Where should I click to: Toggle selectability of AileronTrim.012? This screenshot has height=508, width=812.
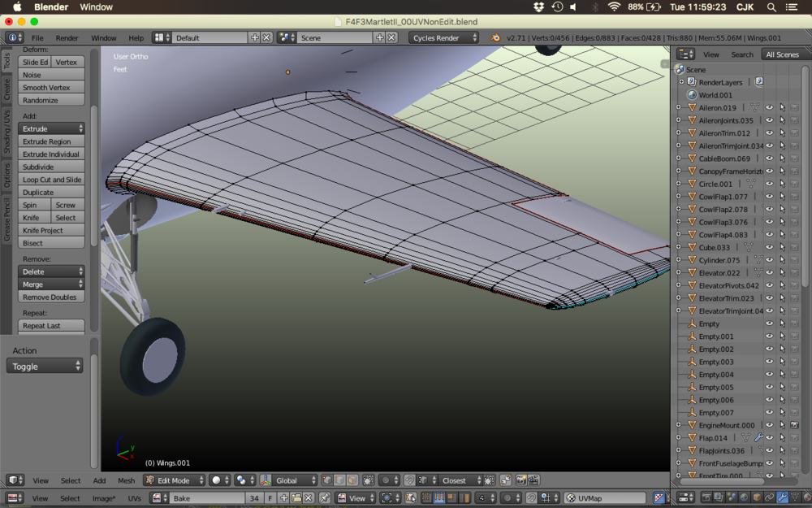pos(783,133)
